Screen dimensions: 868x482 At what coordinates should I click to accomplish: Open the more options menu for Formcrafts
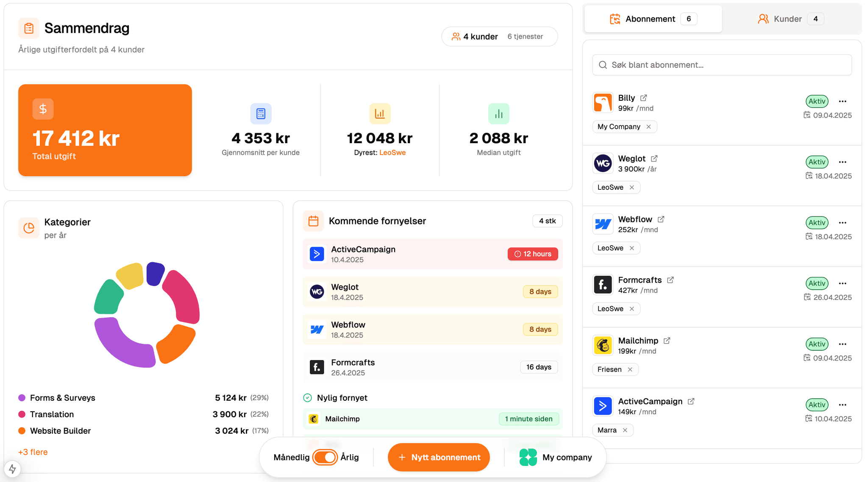(x=843, y=283)
